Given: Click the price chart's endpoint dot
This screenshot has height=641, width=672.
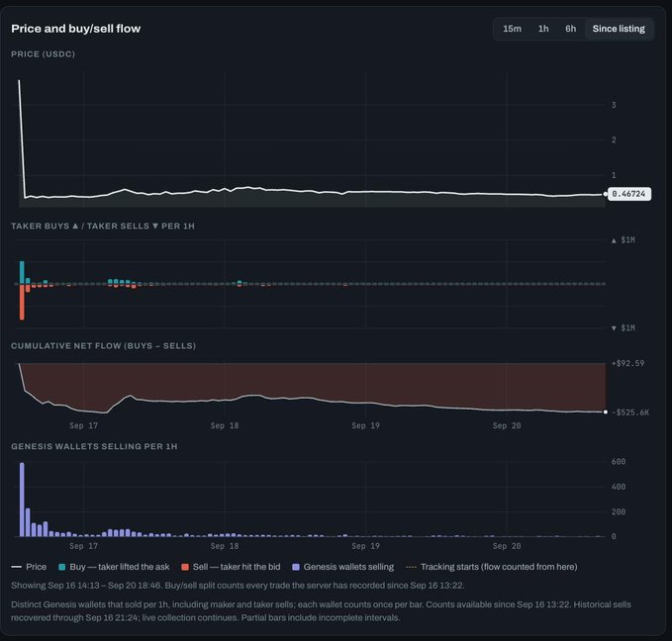Looking at the screenshot, I should pos(605,194).
